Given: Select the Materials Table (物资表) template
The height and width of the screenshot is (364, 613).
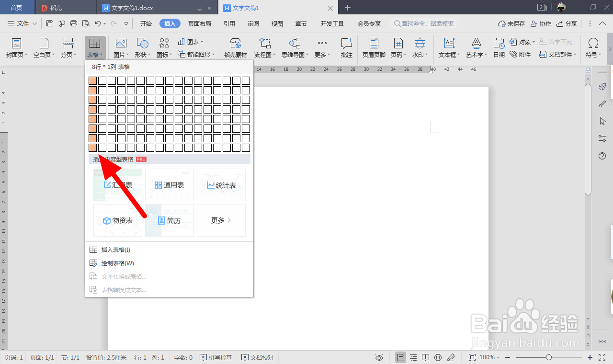Looking at the screenshot, I should pos(118,220).
